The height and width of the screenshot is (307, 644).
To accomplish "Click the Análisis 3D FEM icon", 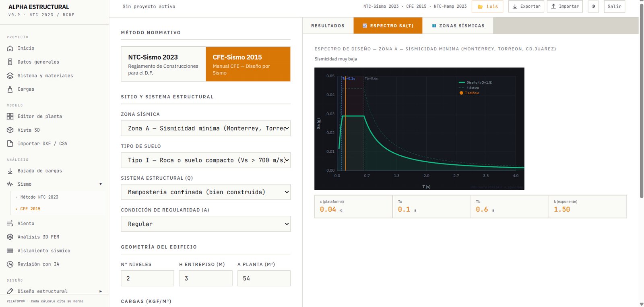I will click(10, 237).
